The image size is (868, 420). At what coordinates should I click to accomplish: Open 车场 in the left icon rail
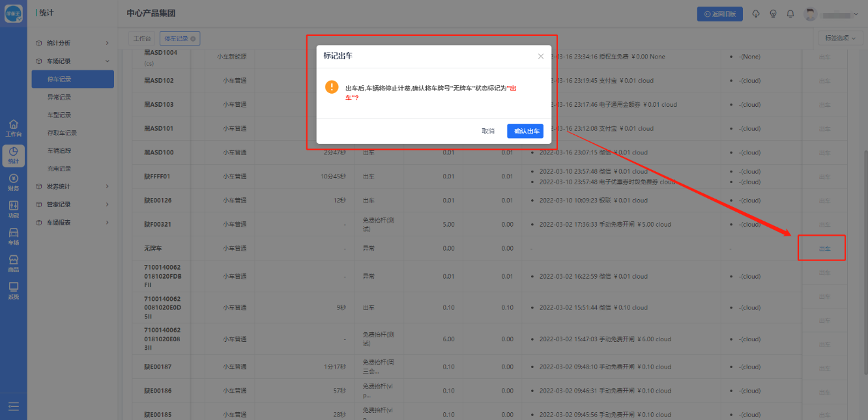(14, 236)
